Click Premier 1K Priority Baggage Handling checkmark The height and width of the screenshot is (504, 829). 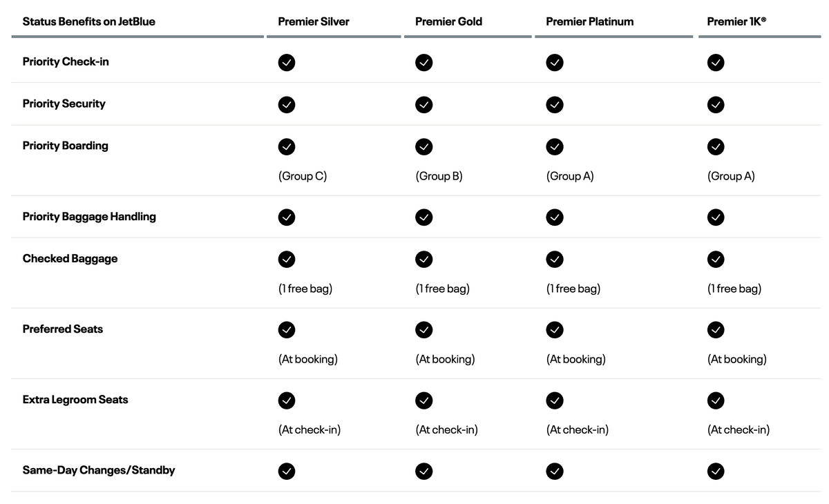pyautogui.click(x=716, y=217)
